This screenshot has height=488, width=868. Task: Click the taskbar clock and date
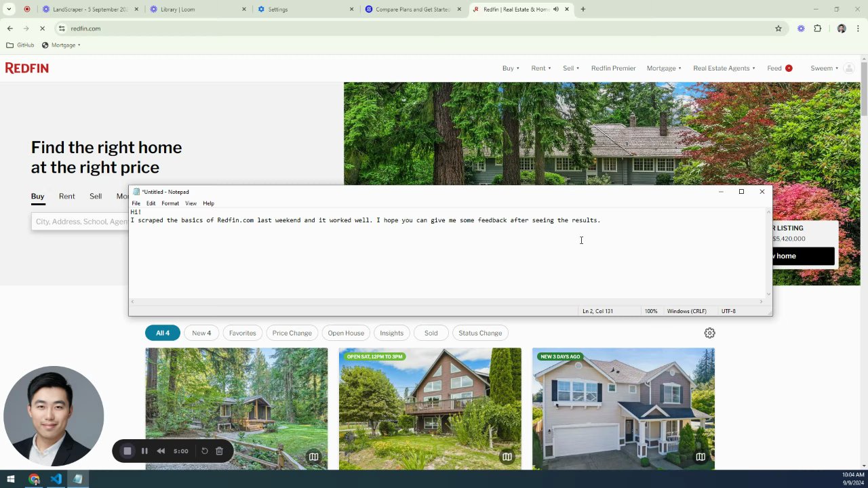pyautogui.click(x=853, y=479)
